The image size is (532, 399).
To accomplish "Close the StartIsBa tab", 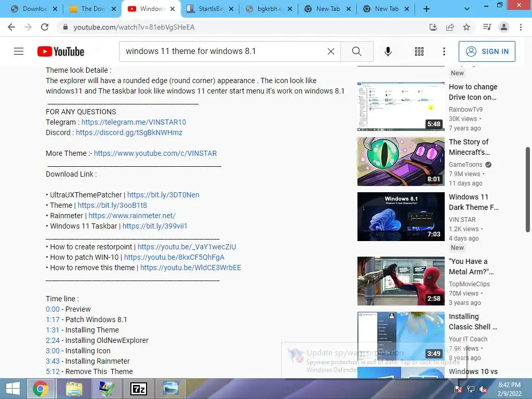I will pyautogui.click(x=231, y=9).
